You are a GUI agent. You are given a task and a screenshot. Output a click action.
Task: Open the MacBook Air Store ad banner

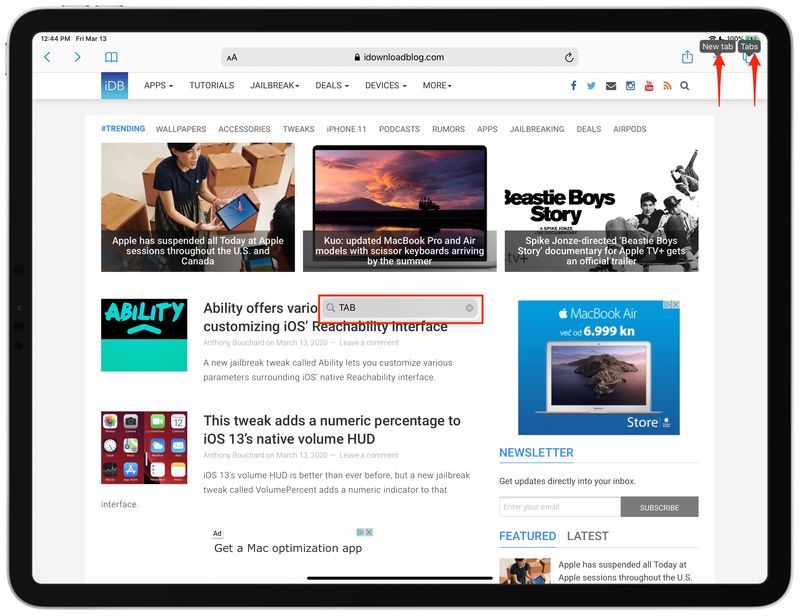pyautogui.click(x=599, y=367)
